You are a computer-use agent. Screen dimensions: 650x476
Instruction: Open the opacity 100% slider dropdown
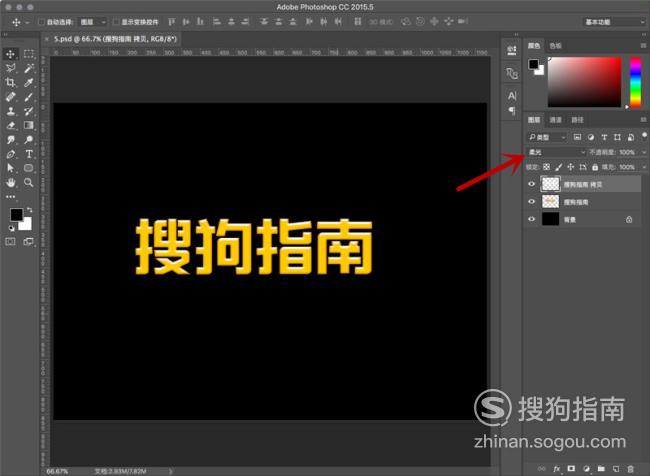click(644, 152)
